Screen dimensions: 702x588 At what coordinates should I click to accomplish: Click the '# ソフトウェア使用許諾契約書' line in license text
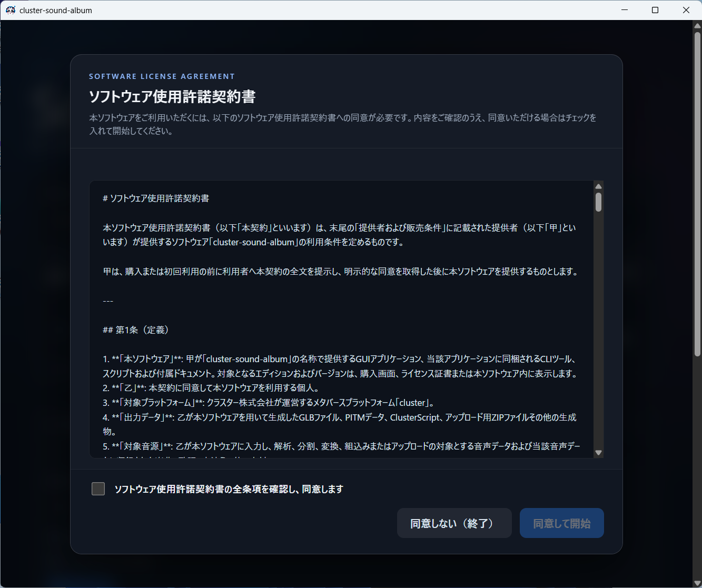point(156,198)
